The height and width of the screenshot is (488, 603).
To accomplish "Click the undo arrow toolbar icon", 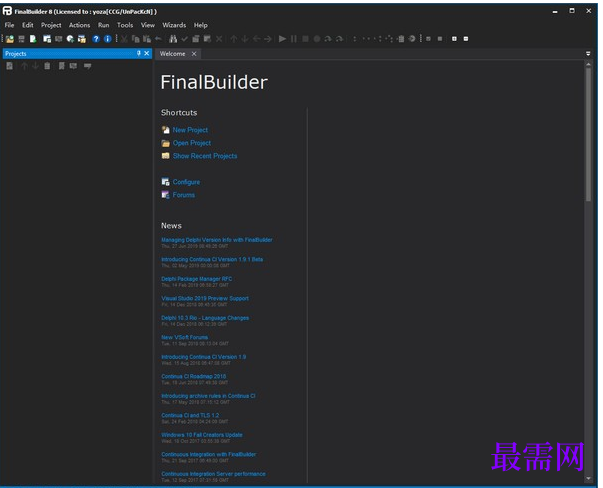I will (158, 39).
